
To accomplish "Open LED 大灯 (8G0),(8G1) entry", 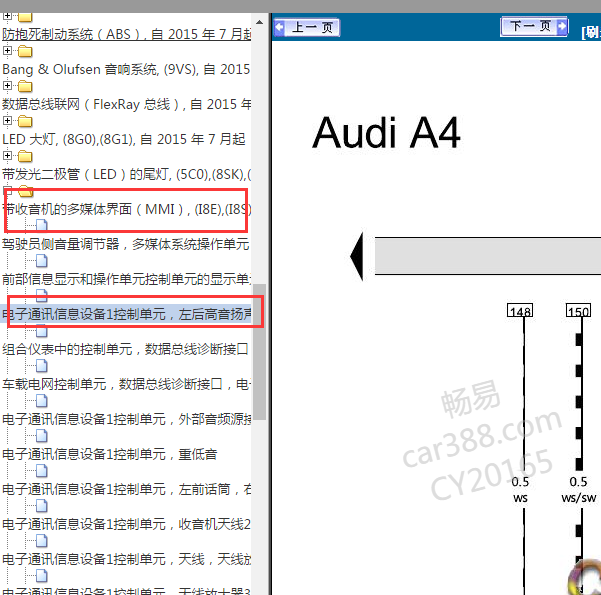I will click(124, 139).
